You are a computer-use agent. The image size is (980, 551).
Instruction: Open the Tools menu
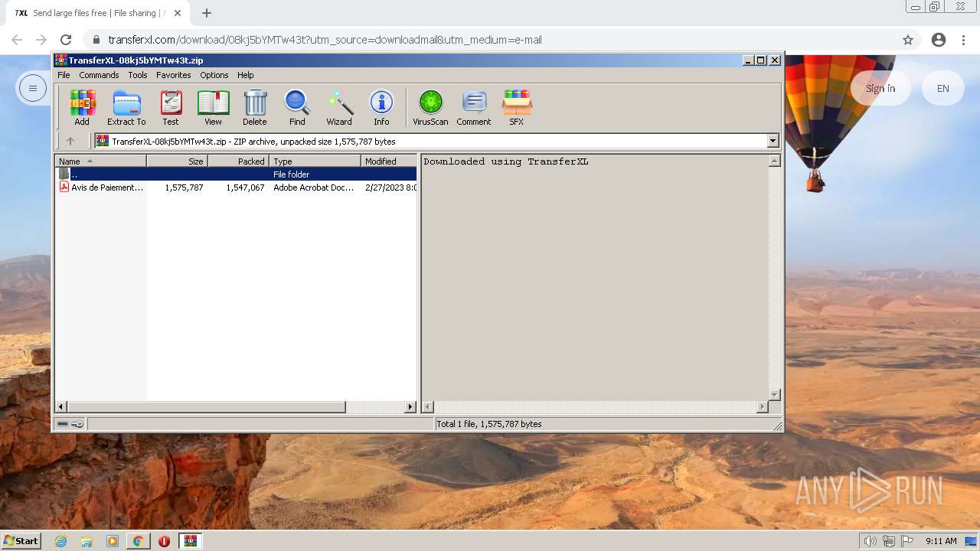(x=138, y=75)
